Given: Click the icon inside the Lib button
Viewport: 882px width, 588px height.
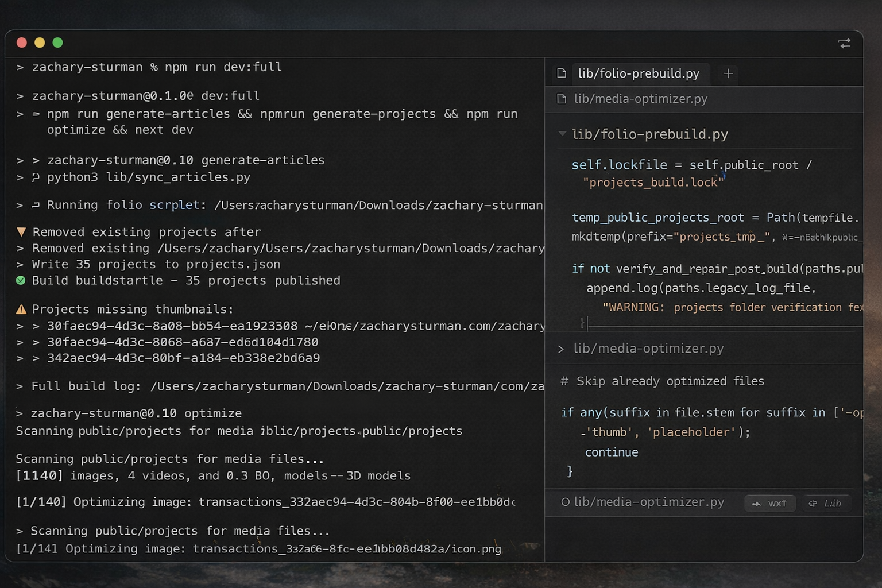Looking at the screenshot, I should [x=813, y=504].
